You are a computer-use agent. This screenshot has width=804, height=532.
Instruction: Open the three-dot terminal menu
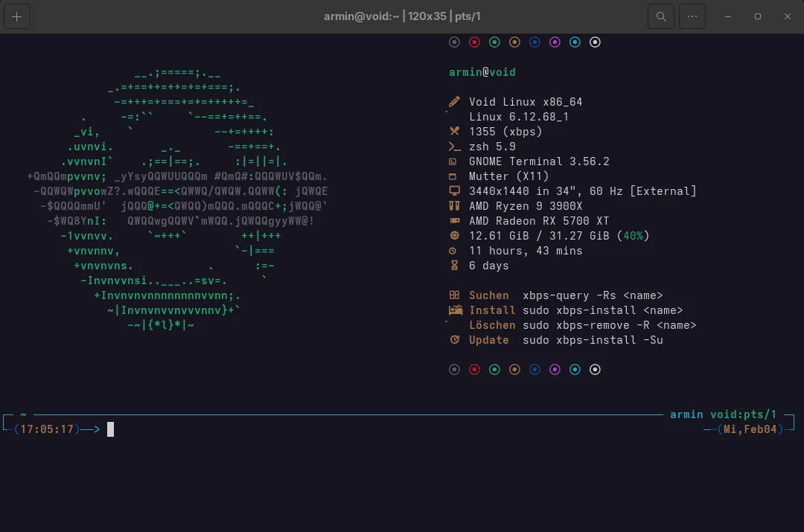click(692, 16)
